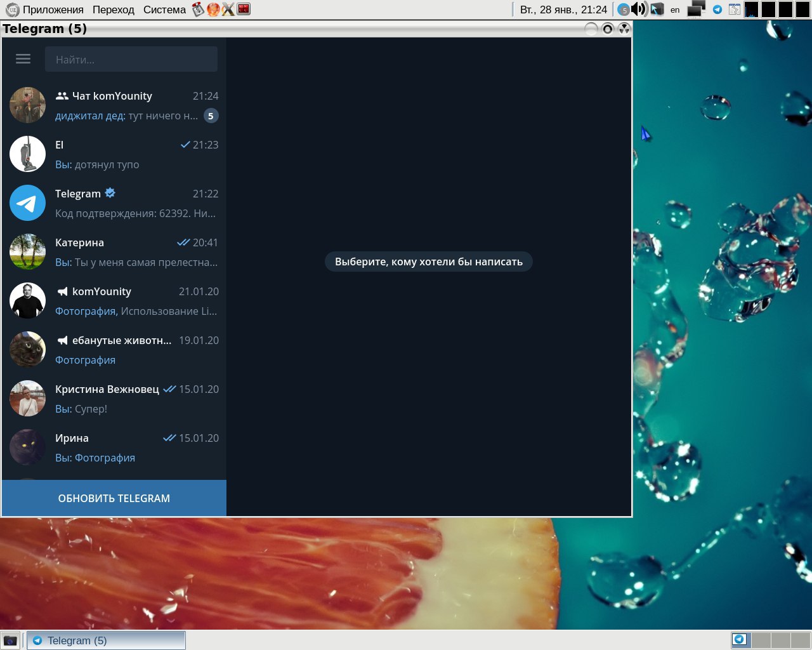Click the group icon beside Чат komYounity
812x650 pixels.
point(62,96)
